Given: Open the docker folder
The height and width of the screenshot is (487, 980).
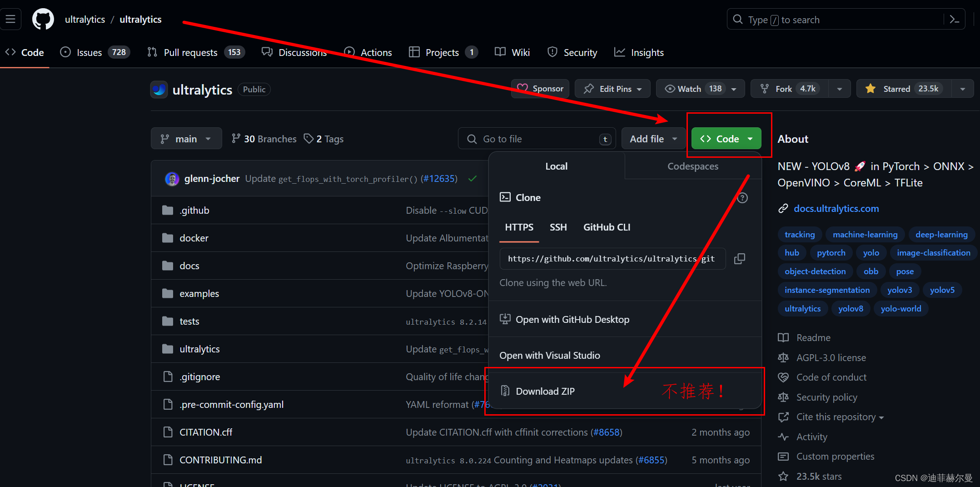Looking at the screenshot, I should point(194,238).
